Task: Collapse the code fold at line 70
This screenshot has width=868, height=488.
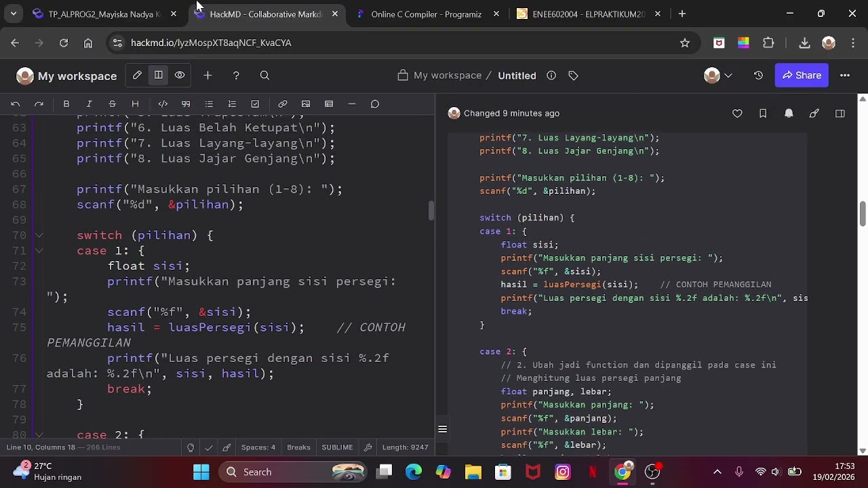Action: 39,235
